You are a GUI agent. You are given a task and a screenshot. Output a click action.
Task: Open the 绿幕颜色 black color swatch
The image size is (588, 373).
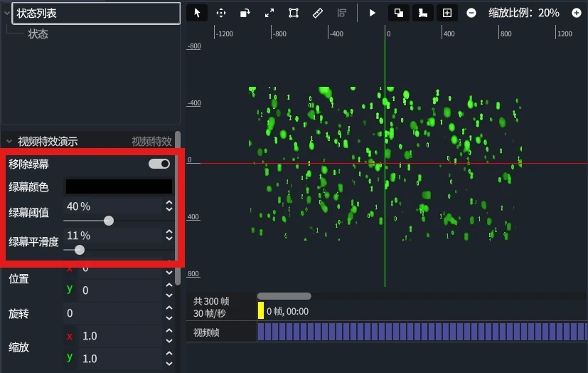point(119,186)
